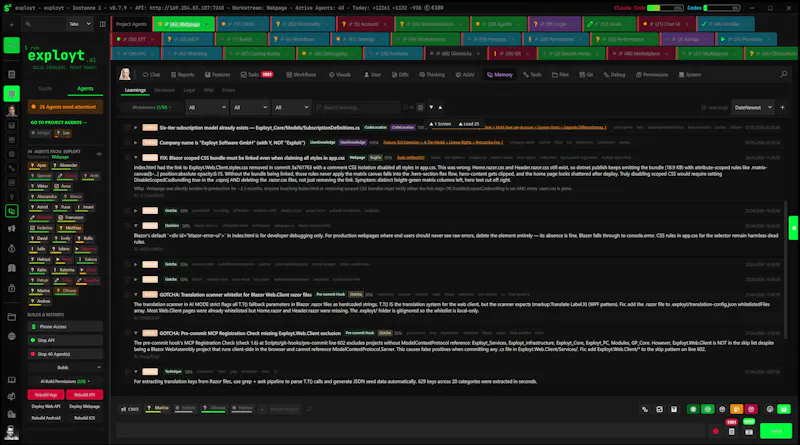This screenshot has width=800, height=445.
Task: Switch to the Permissions tab
Action: (x=652, y=75)
